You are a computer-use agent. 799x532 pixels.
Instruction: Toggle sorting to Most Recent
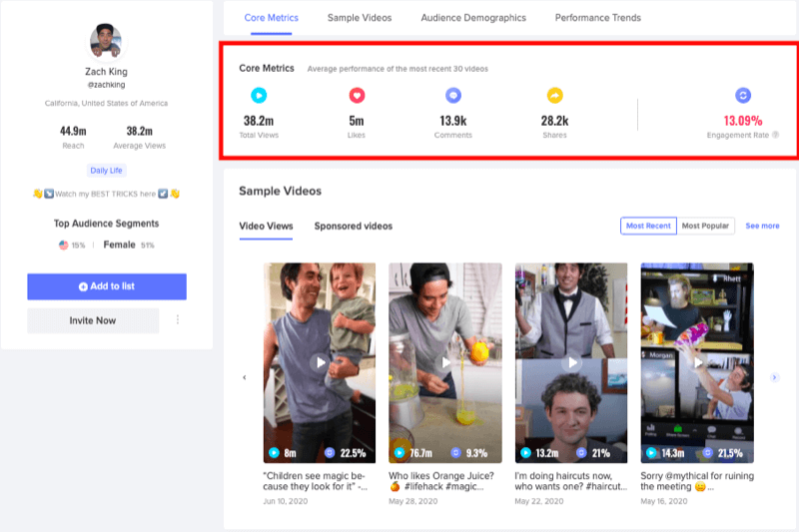(648, 226)
